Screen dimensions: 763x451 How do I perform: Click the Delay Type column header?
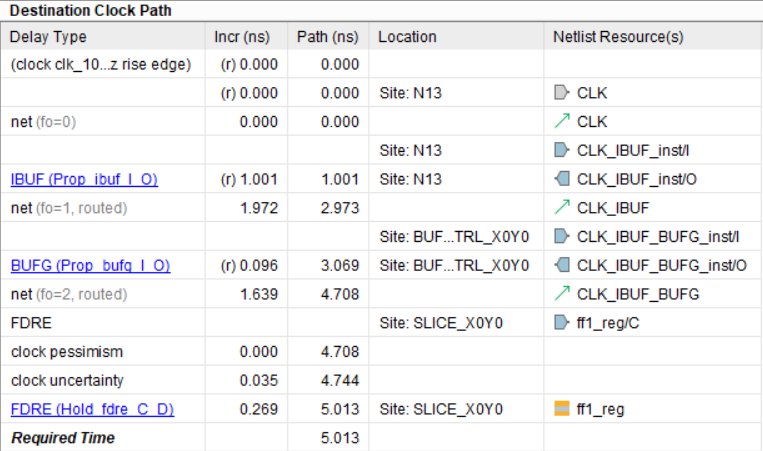click(x=48, y=37)
